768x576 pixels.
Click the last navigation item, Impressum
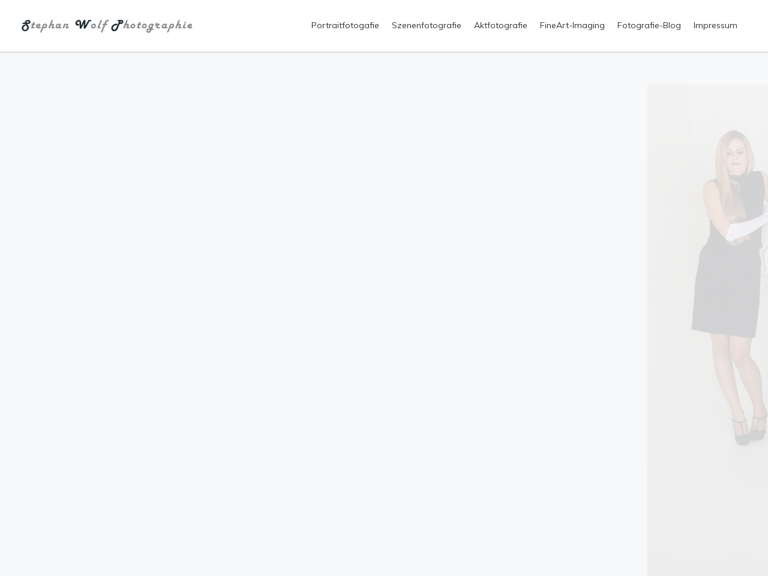coord(715,26)
